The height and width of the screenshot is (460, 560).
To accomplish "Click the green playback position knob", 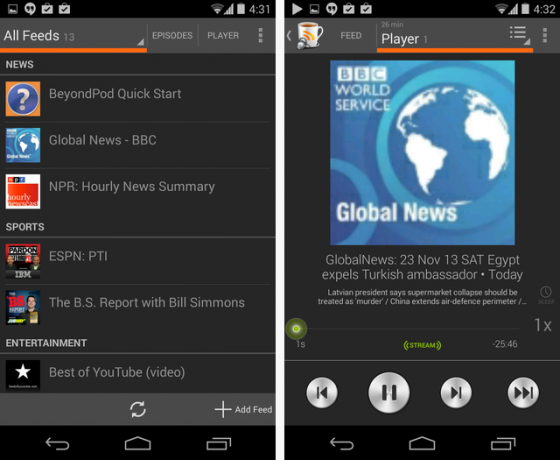I will tap(296, 329).
